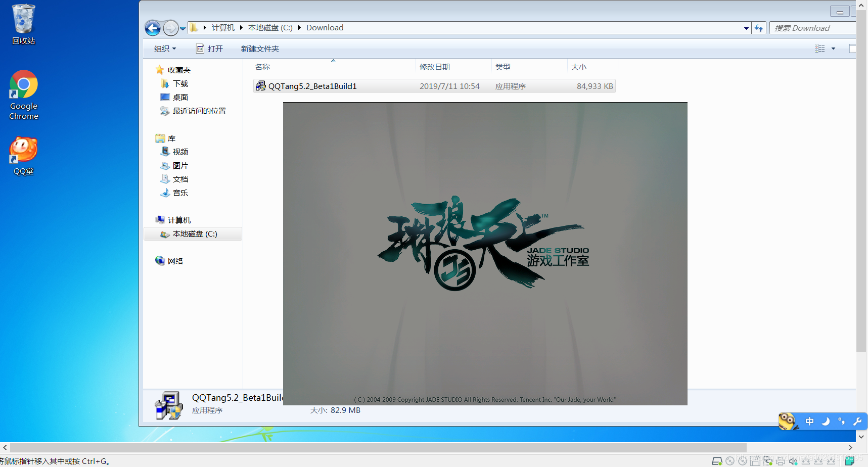Open the address bar history dropdown
Image resolution: width=868 pixels, height=467 pixels.
tap(746, 28)
